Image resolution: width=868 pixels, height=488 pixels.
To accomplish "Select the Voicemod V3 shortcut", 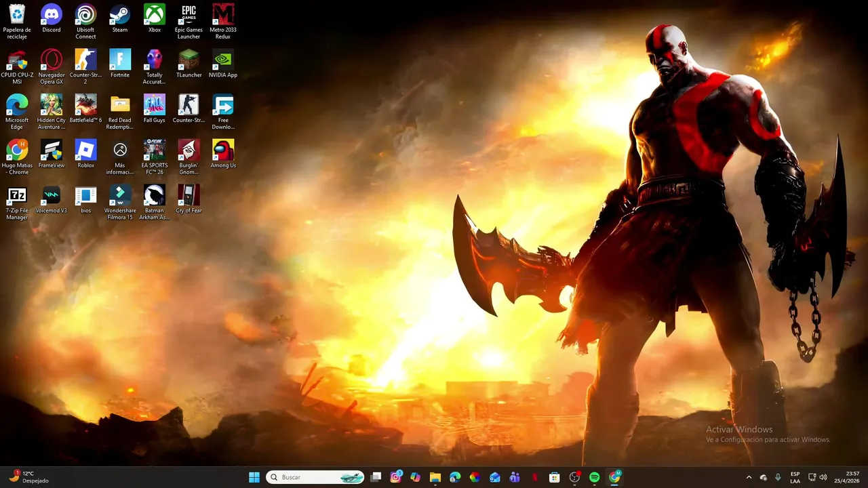I will click(52, 200).
